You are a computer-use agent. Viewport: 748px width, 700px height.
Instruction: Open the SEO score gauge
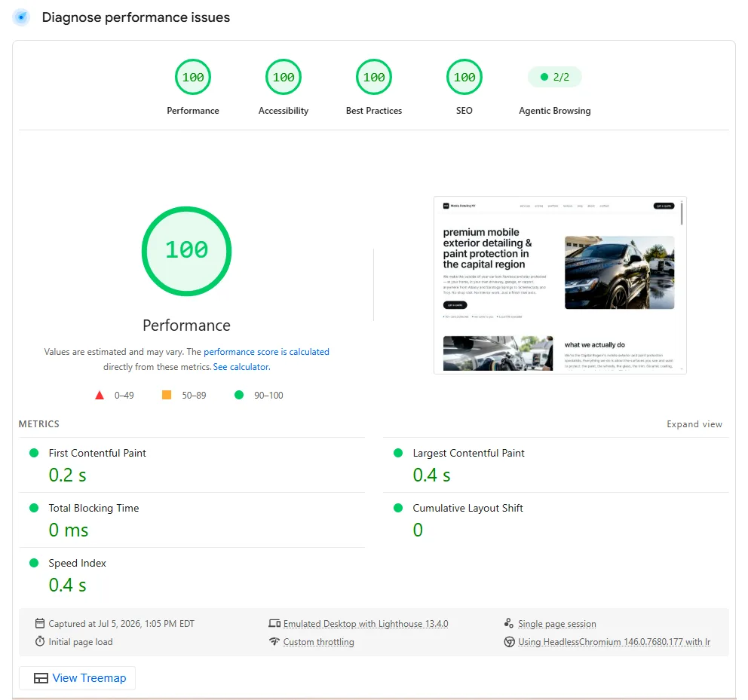tap(464, 77)
